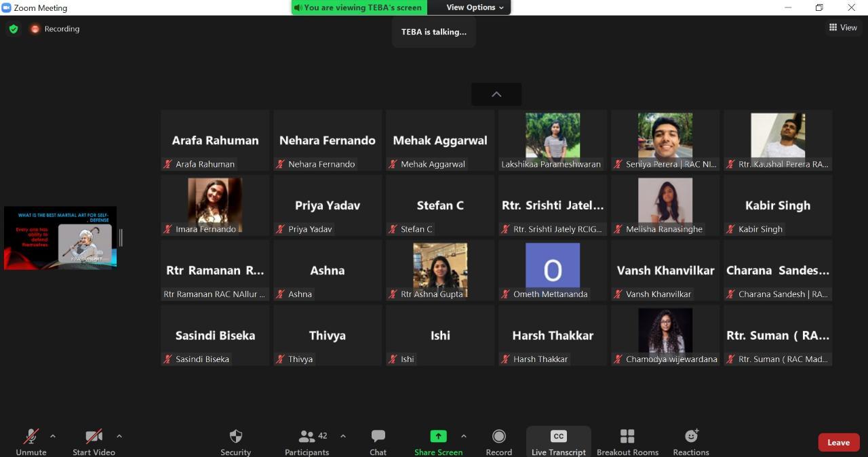This screenshot has width=868, height=457.
Task: Select the shared screen martial art thumbnail
Action: tap(60, 238)
